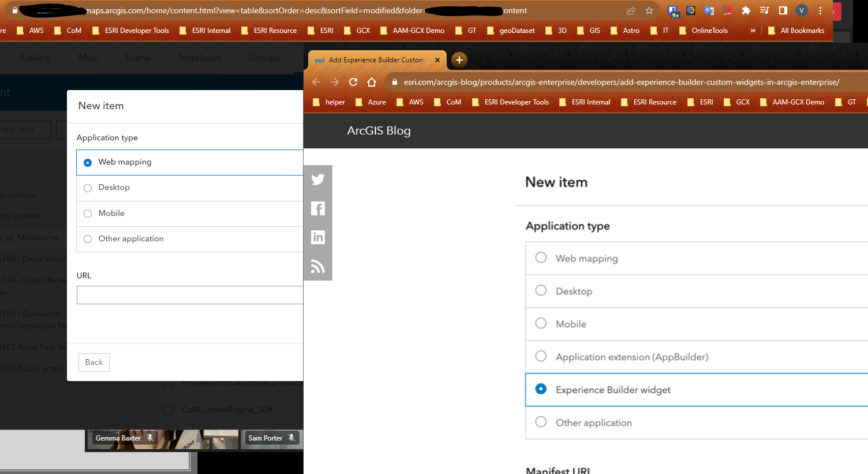
Task: Open AAM-GCX Demo bookmark in back window
Action: click(x=413, y=31)
